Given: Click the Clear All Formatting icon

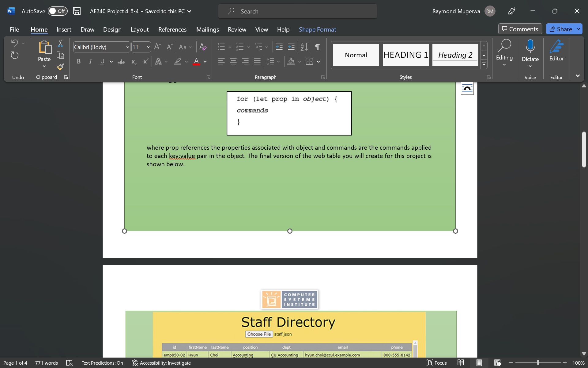Looking at the screenshot, I should (x=202, y=47).
